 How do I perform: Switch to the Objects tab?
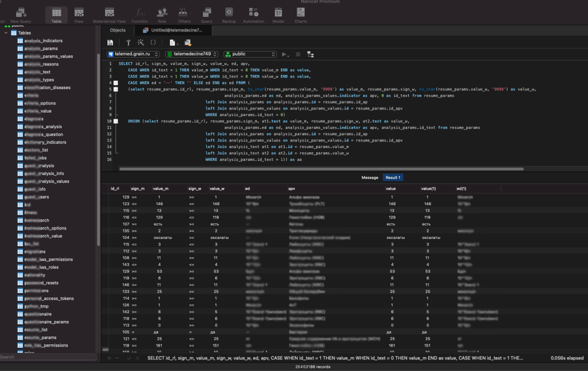click(x=118, y=30)
